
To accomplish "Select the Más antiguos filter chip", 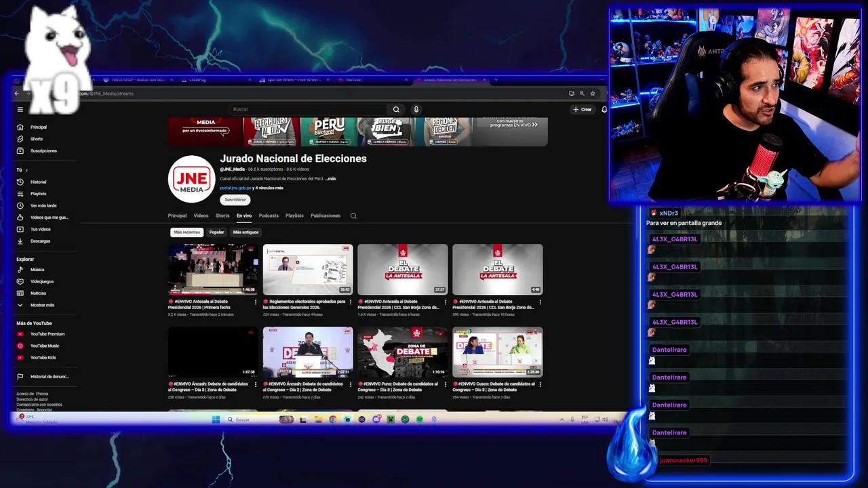I will (x=245, y=232).
